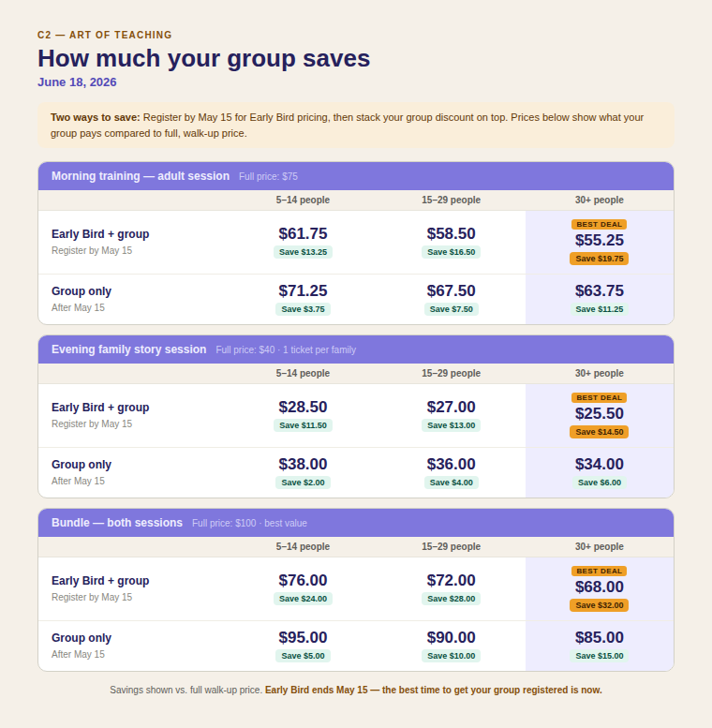The height and width of the screenshot is (728, 712).
Task: Click the Bundle — both sessions header
Action: click(117, 523)
